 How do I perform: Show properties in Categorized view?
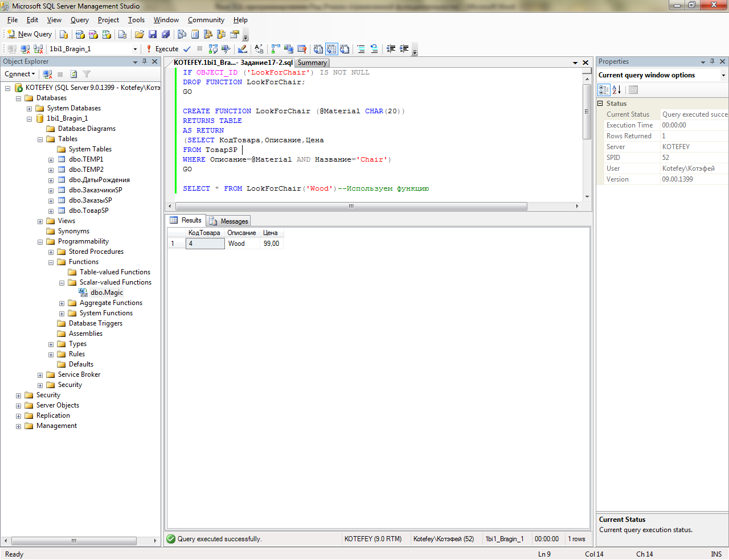(604, 90)
